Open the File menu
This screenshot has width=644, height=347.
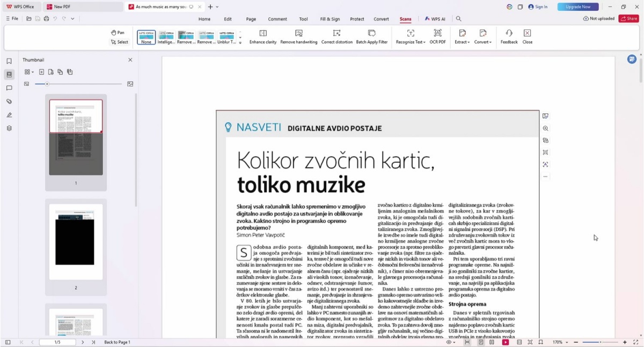pos(12,19)
